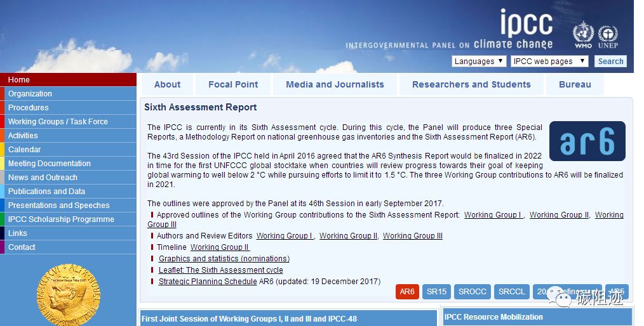Click the UNEP emblem icon
This screenshot has width=644, height=326.
pyautogui.click(x=608, y=34)
